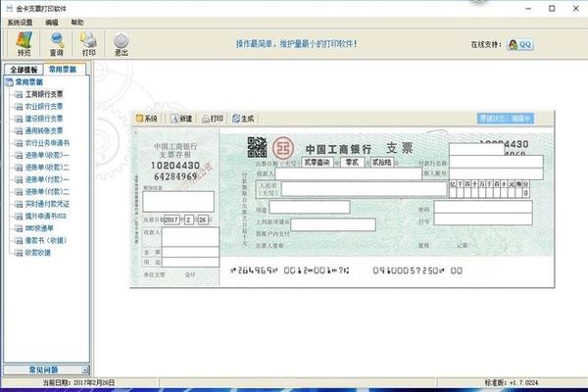Click the 退出 (Exit) toolbar icon
Viewport: 588px width, 392px height.
pos(121,44)
